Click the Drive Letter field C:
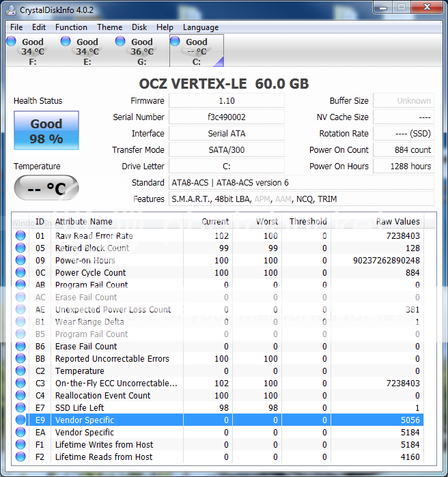This screenshot has height=477, width=448. coord(227,167)
